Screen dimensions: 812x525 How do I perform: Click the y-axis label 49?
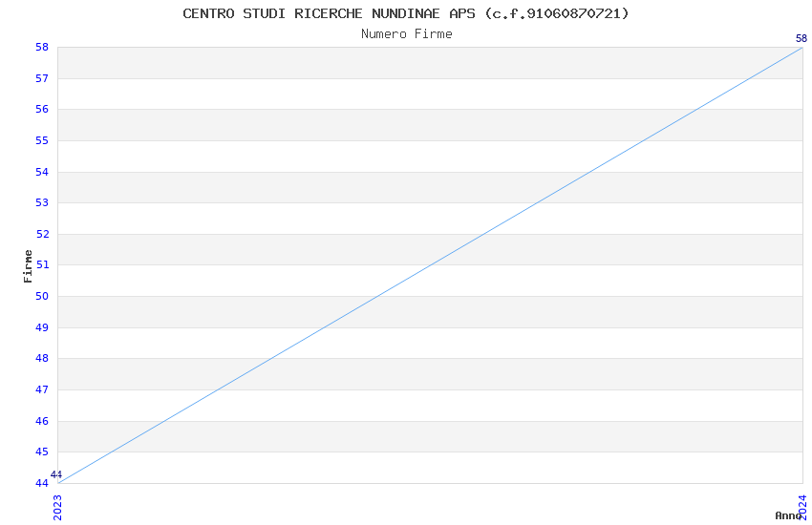click(x=42, y=328)
